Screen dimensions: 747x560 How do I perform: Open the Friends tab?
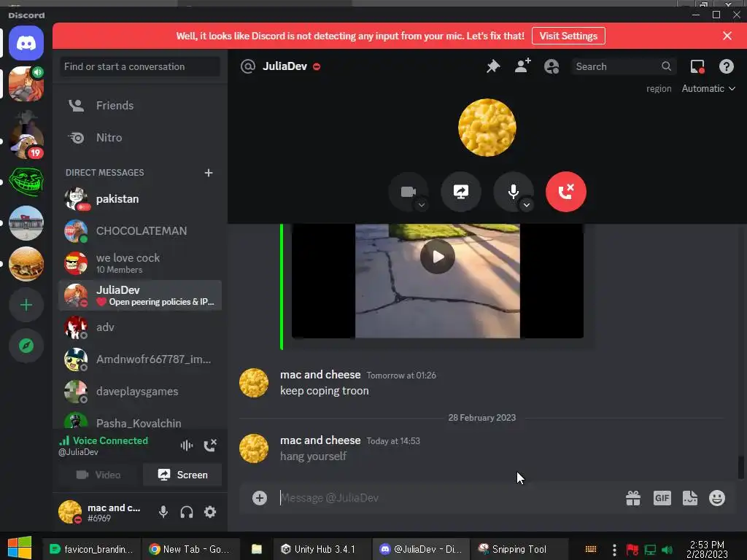(140, 105)
